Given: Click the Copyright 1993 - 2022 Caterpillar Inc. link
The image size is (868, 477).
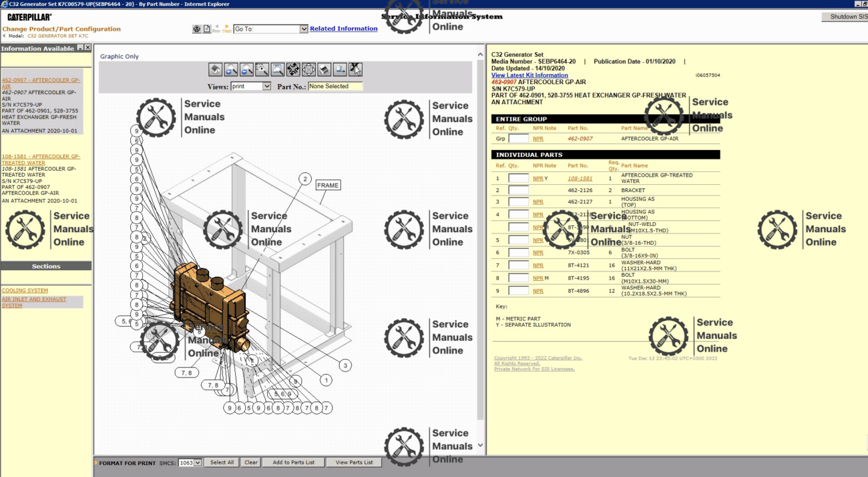Looking at the screenshot, I should [538, 358].
